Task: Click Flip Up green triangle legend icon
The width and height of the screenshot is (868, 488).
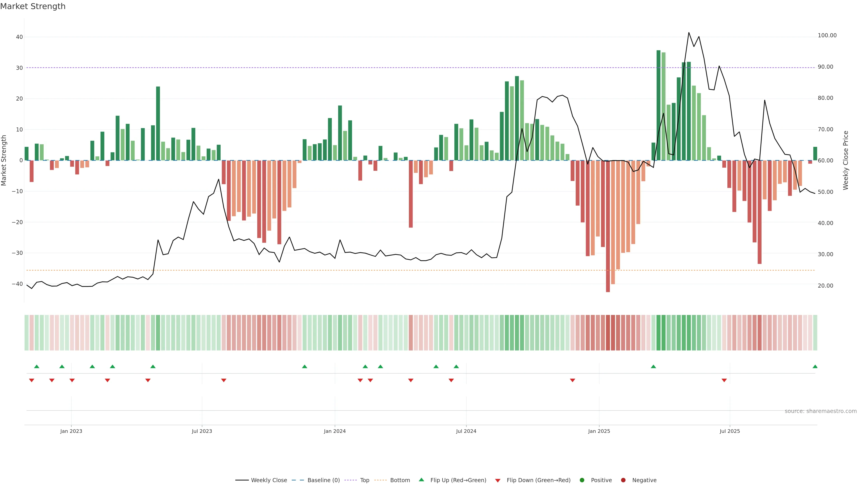Action: (421, 480)
